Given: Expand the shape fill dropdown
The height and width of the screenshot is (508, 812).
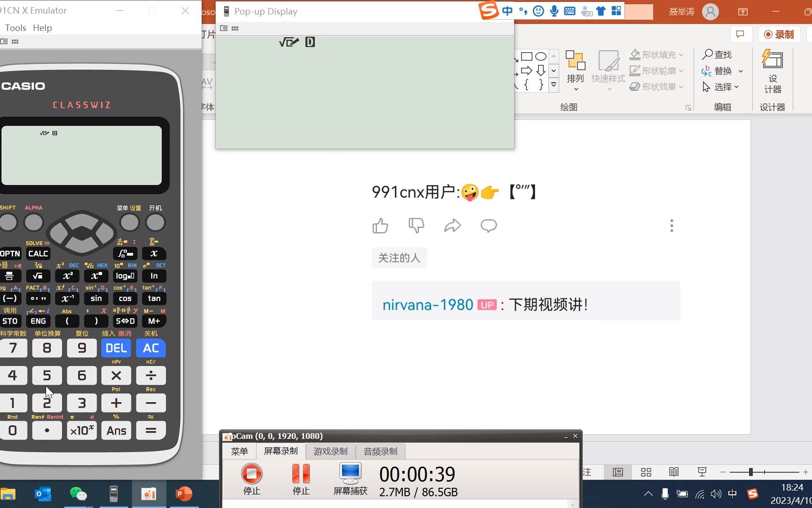Looking at the screenshot, I should click(x=681, y=55).
